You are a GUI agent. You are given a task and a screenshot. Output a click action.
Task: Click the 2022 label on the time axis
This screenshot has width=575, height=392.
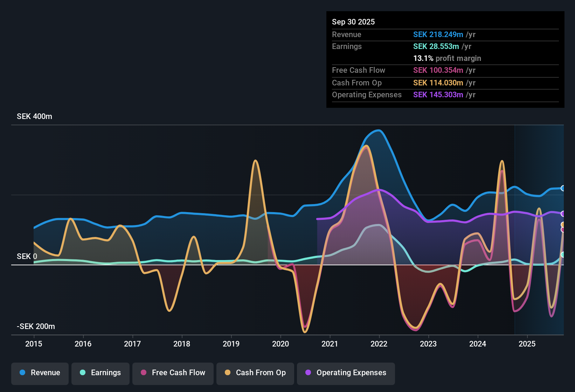click(x=379, y=344)
